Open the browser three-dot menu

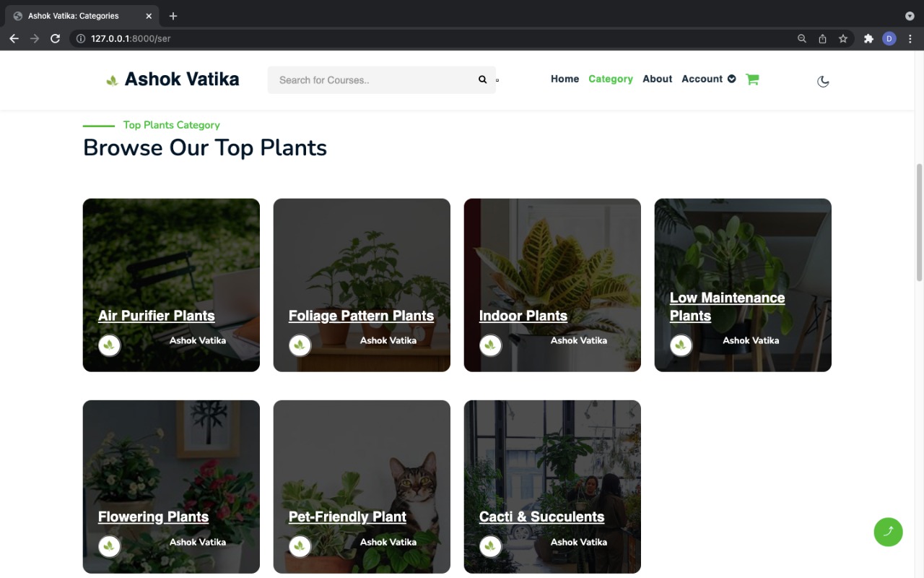[909, 38]
